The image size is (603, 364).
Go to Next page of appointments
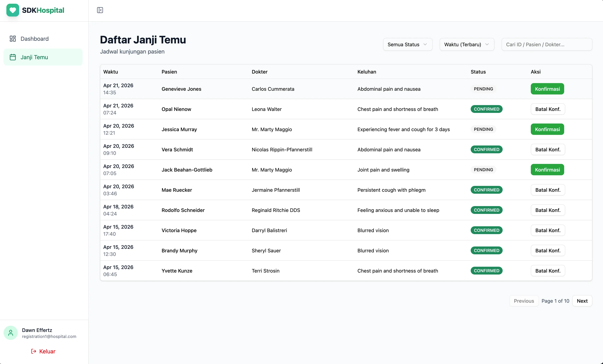pyautogui.click(x=582, y=301)
